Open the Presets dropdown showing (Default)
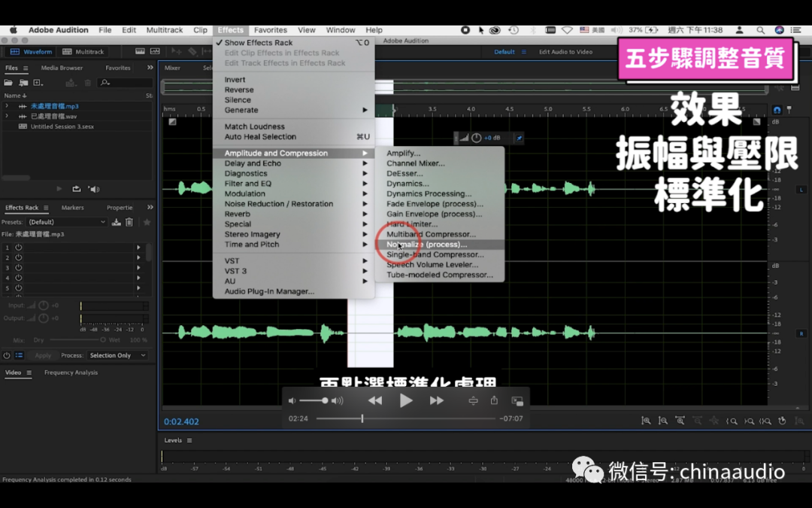Viewport: 812px width, 508px height. pos(67,222)
